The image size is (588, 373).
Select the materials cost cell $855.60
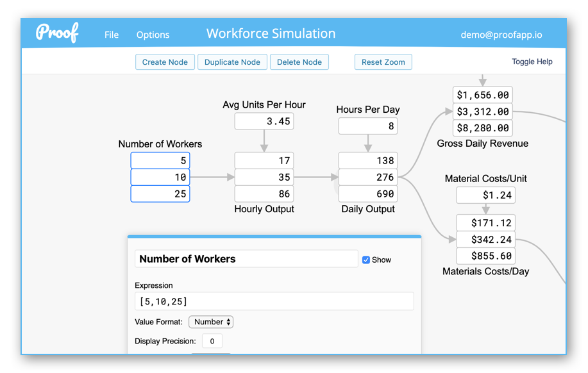(485, 256)
